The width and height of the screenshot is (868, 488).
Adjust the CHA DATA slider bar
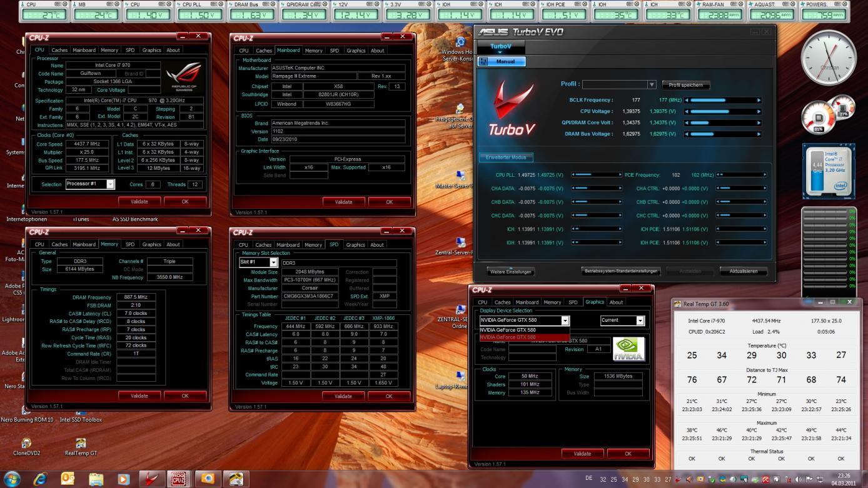tap(596, 188)
